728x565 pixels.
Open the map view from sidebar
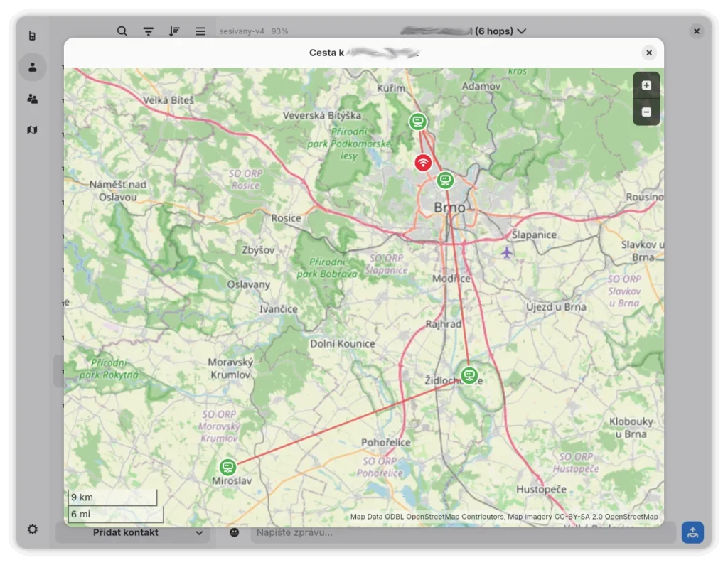point(32,130)
